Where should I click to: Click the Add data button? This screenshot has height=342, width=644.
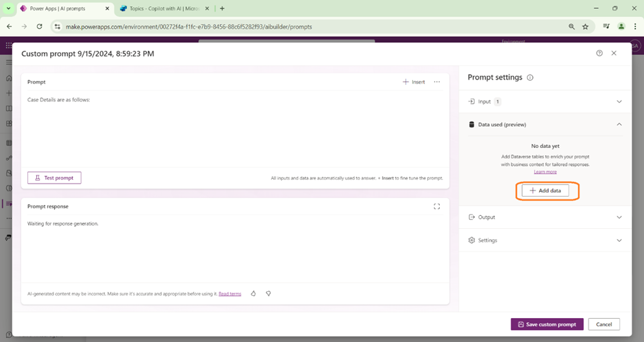pos(545,191)
